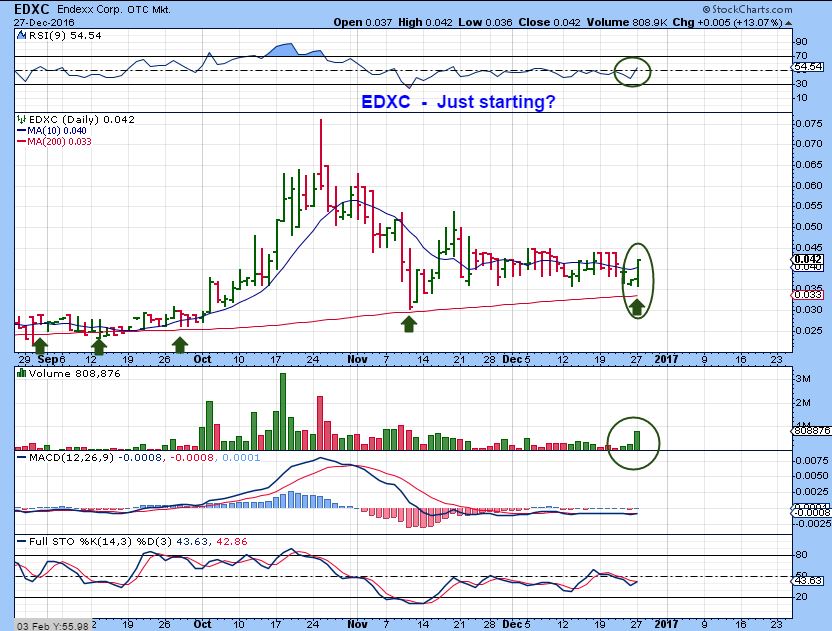Image resolution: width=832 pixels, height=631 pixels.
Task: Select the MA(200) red line legend marker
Action: pos(22,142)
